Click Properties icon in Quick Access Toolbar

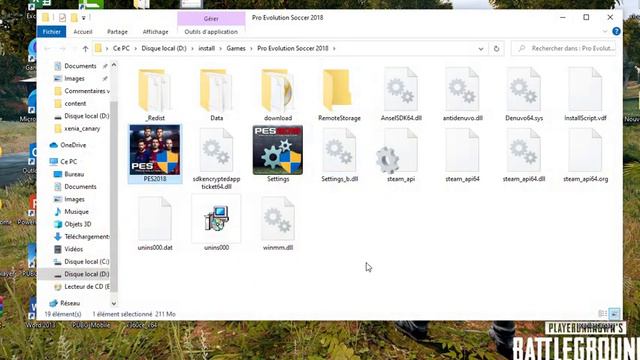coord(62,18)
